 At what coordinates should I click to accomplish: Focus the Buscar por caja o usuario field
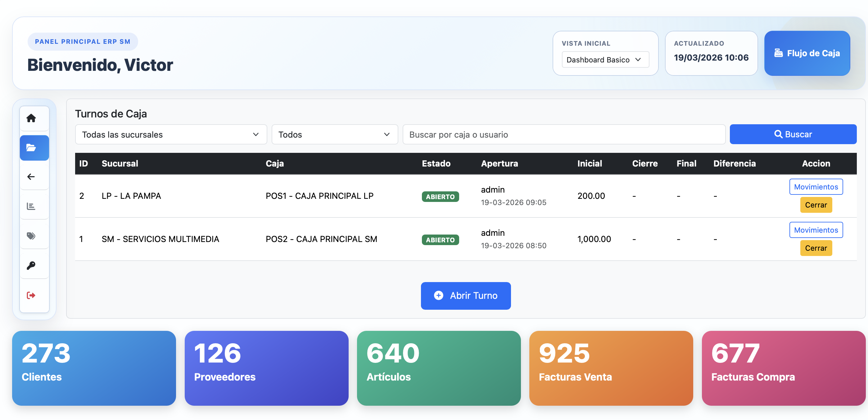pos(563,135)
